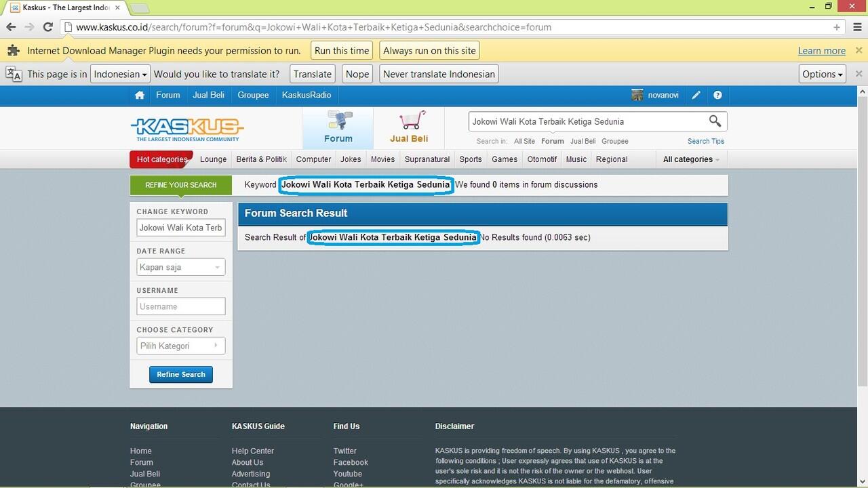Open the Search Tips link

pos(706,141)
